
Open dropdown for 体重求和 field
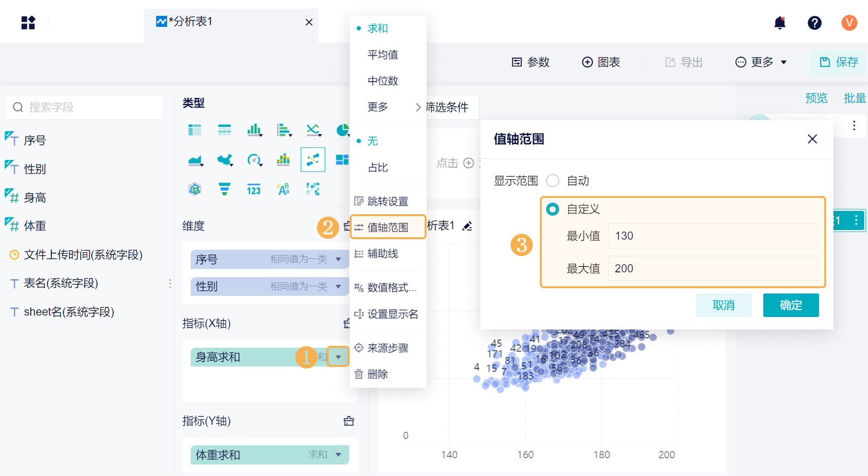point(339,455)
